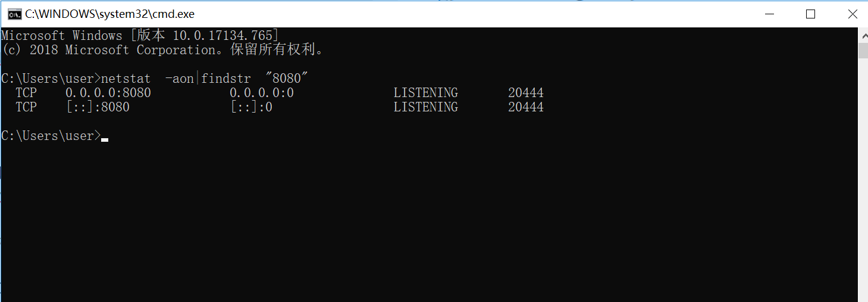Open the cmd.exe system menu icon

click(x=14, y=14)
